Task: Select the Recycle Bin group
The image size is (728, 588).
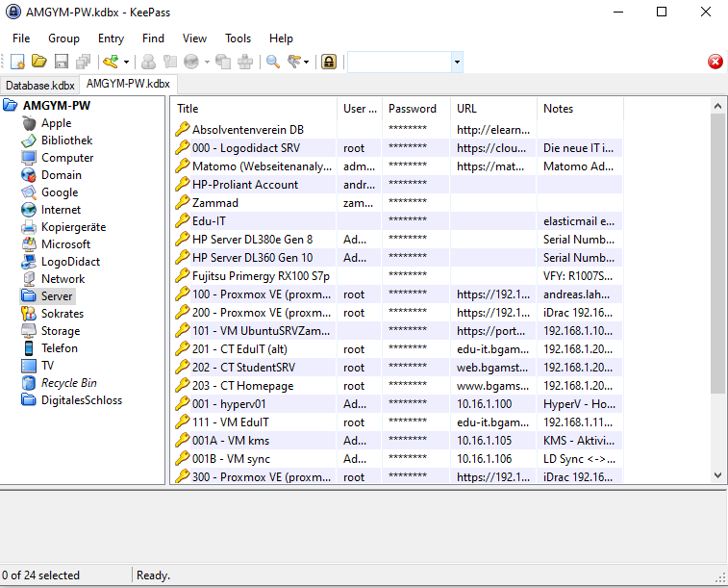Action: click(68, 383)
